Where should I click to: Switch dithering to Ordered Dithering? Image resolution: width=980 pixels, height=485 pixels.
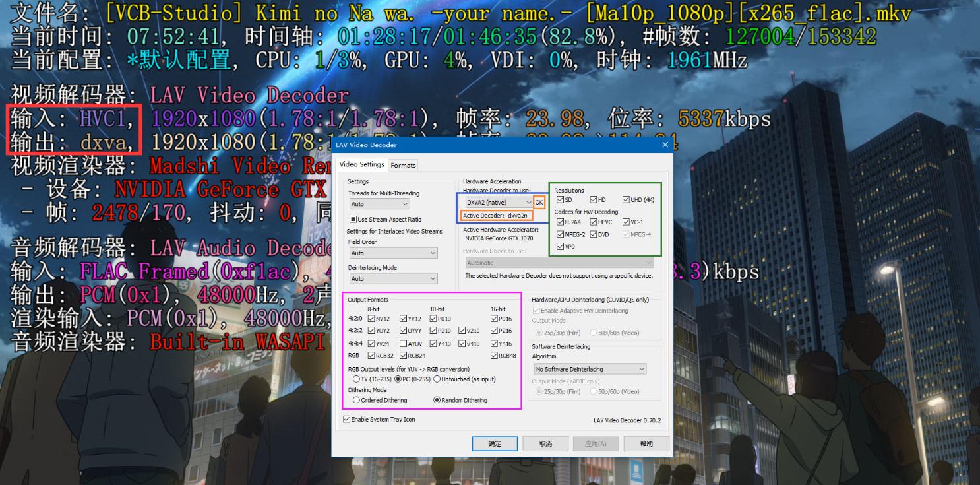coord(355,401)
